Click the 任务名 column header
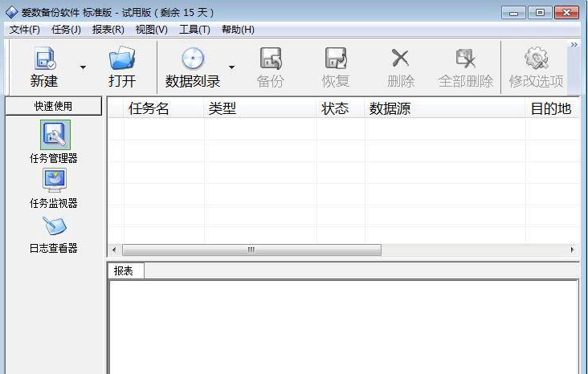 (x=164, y=108)
